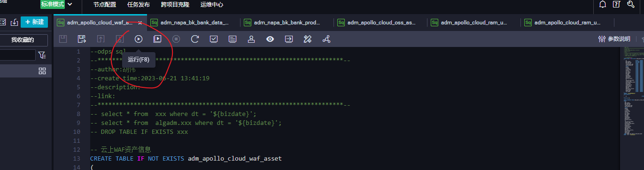Image resolution: width=644 pixels, height=170 pixels.
Task: Click the save-and-submit disk icon
Action: point(82,39)
